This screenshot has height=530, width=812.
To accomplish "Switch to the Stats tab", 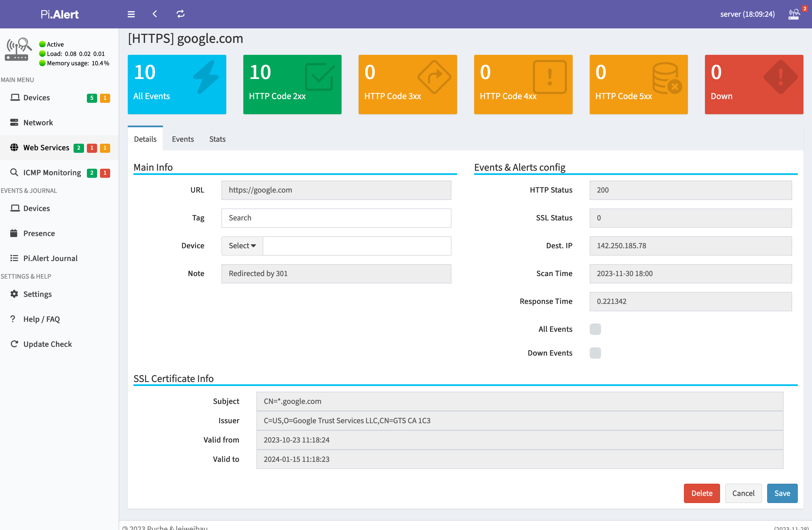I will pyautogui.click(x=217, y=139).
